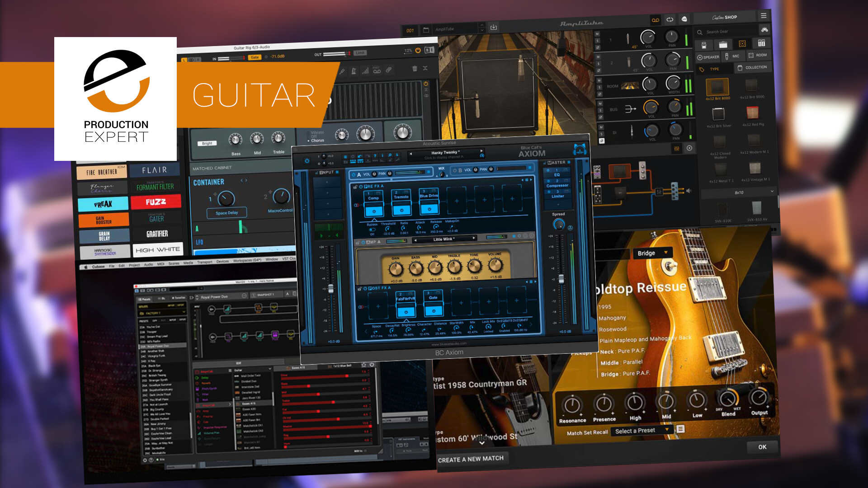
Task: Toggle Comp Bypass switch in Axiom
Action: click(x=372, y=230)
